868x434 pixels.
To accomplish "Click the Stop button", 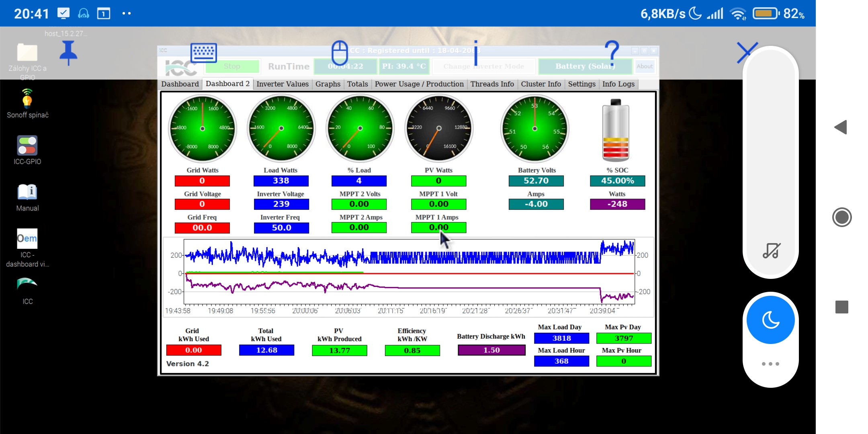I will (x=232, y=66).
